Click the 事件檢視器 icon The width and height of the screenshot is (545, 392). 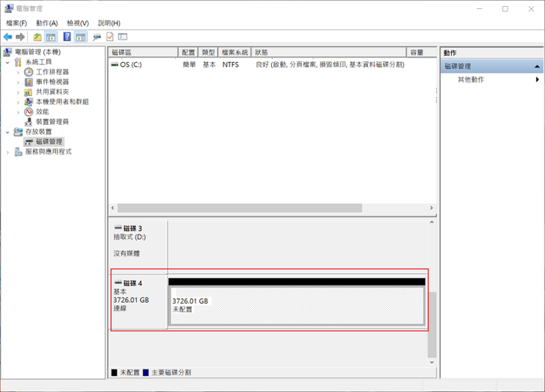coord(29,82)
